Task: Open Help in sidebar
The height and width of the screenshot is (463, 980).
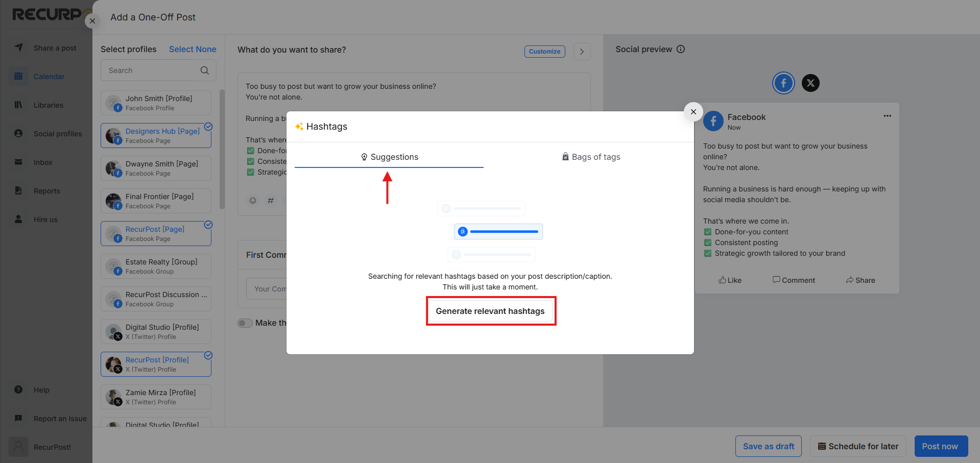Action: coord(41,390)
